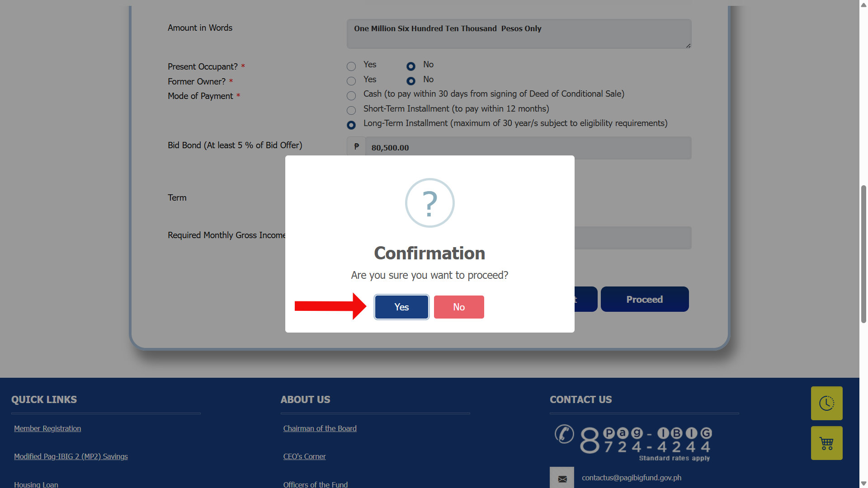Click the 'Are you sure you want to proceed?' text
Screen dimensions: 868x488
(x=429, y=275)
